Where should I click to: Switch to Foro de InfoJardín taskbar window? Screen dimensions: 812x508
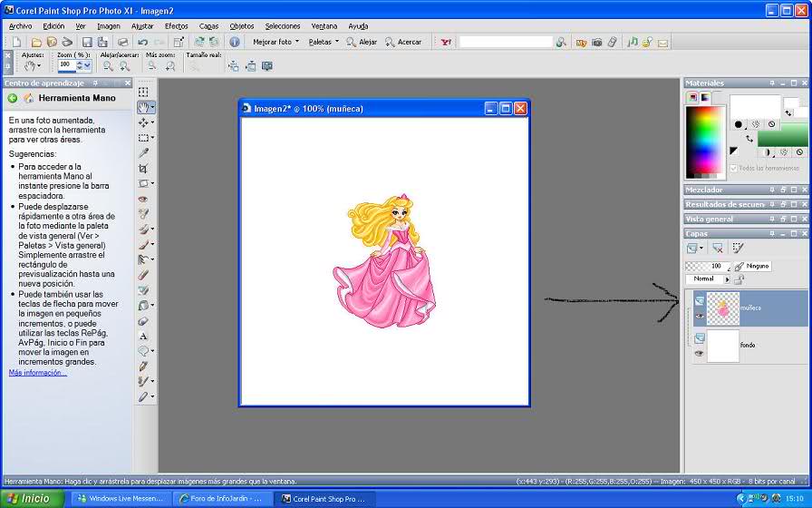click(222, 499)
